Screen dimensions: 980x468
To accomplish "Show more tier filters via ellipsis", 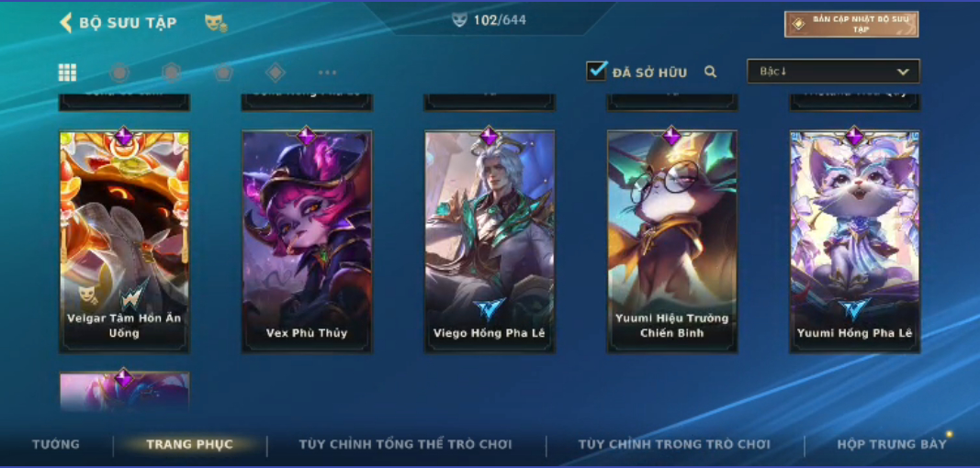I will click(x=328, y=72).
